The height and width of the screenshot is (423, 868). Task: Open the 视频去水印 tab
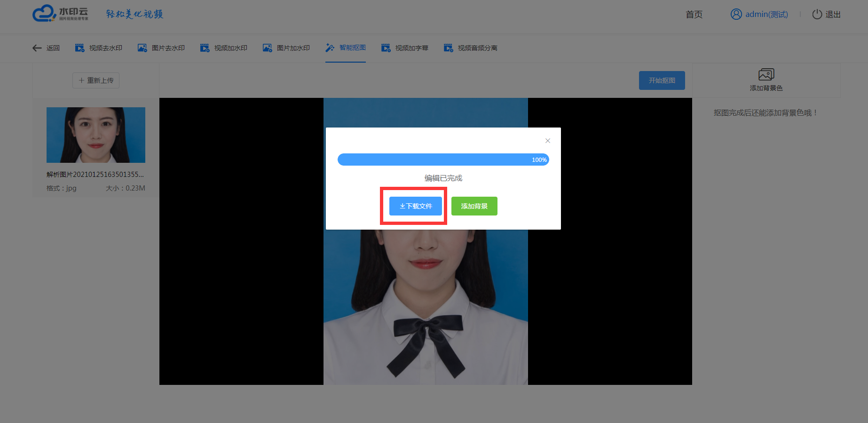pyautogui.click(x=99, y=48)
